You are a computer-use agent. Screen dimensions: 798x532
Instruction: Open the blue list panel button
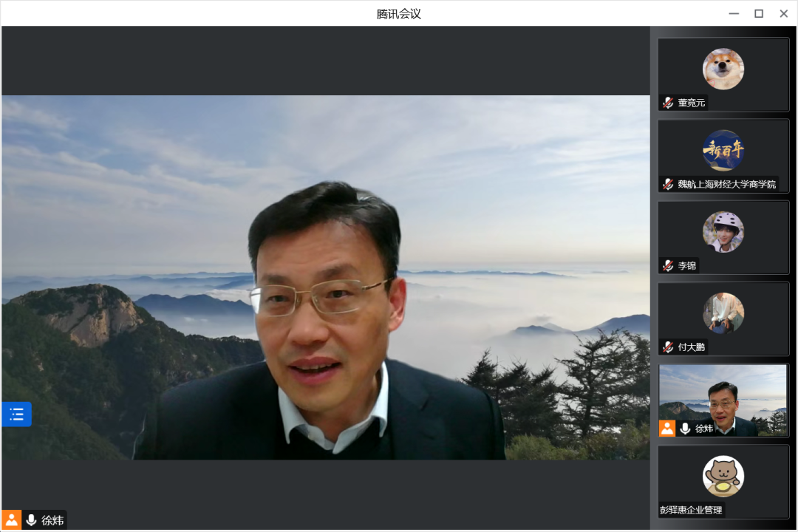point(16,414)
